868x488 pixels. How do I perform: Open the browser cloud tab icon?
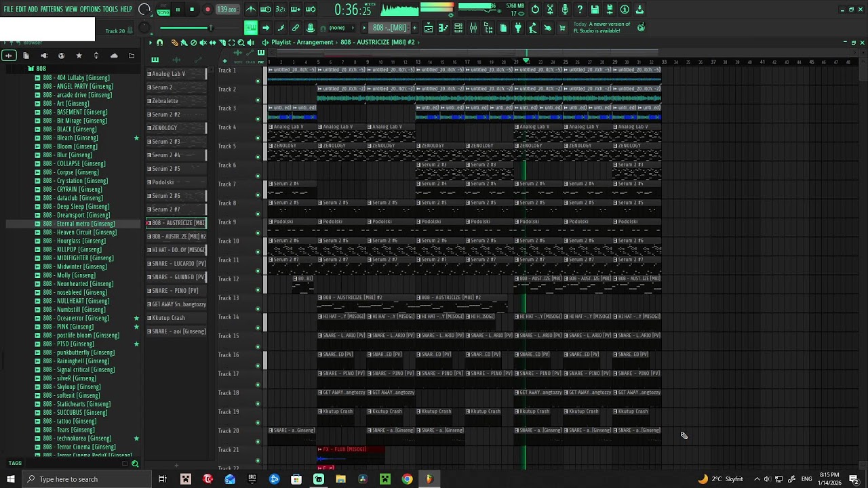pyautogui.click(x=114, y=56)
